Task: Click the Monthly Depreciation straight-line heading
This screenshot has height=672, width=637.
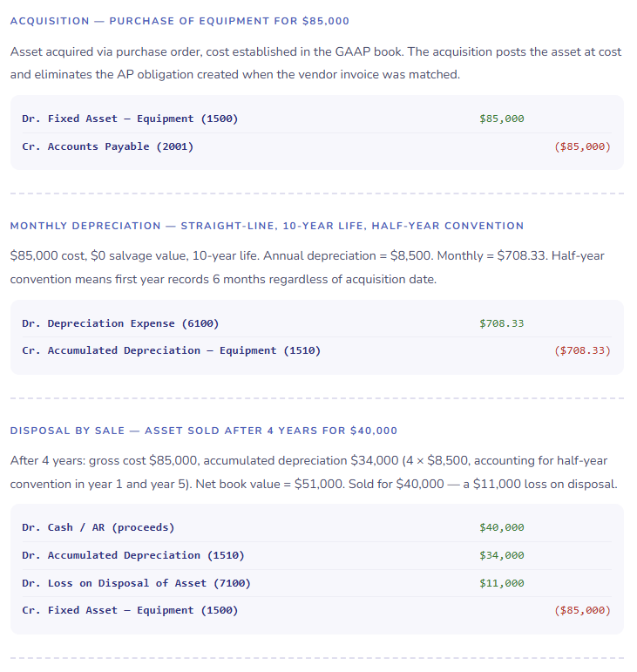Action: 267,226
